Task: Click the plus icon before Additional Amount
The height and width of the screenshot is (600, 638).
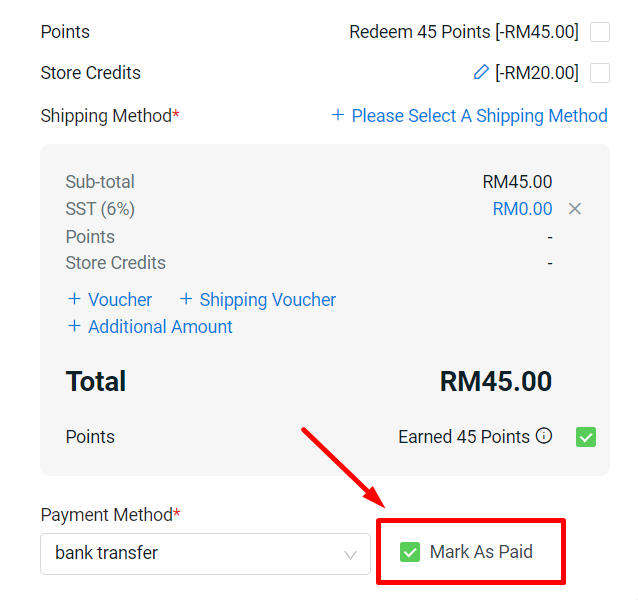Action: click(x=74, y=326)
